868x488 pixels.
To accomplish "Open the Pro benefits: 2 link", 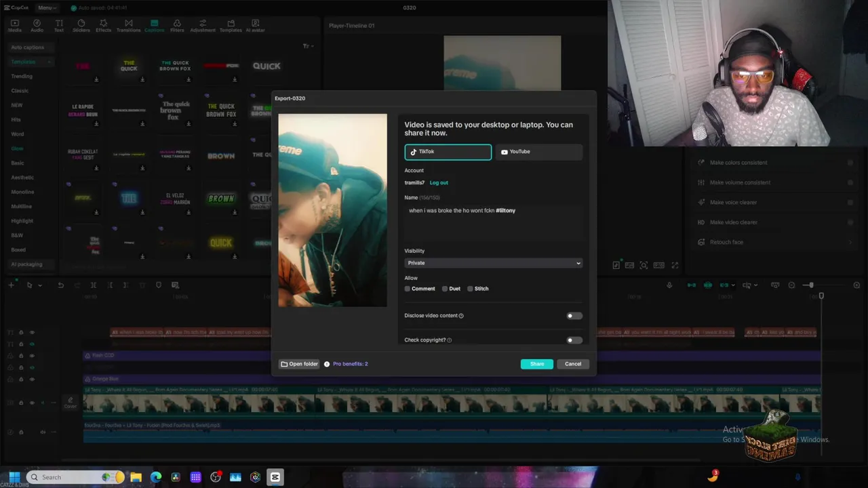I will pyautogui.click(x=350, y=364).
